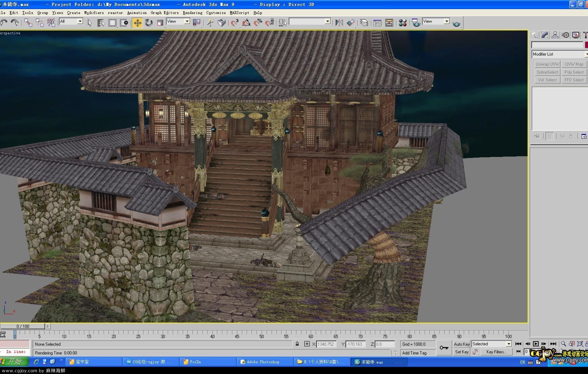588x374 pixels.
Task: Open the Select by Name list icon
Action: [x=101, y=23]
